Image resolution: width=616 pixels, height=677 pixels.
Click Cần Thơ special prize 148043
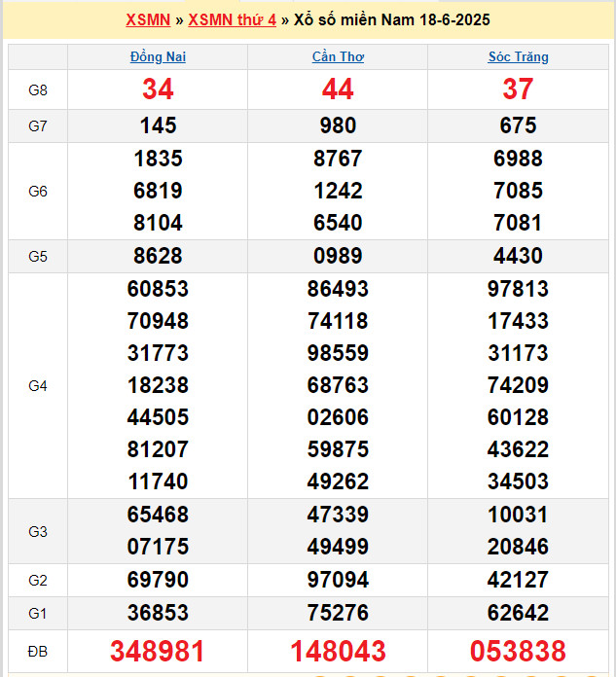[338, 651]
